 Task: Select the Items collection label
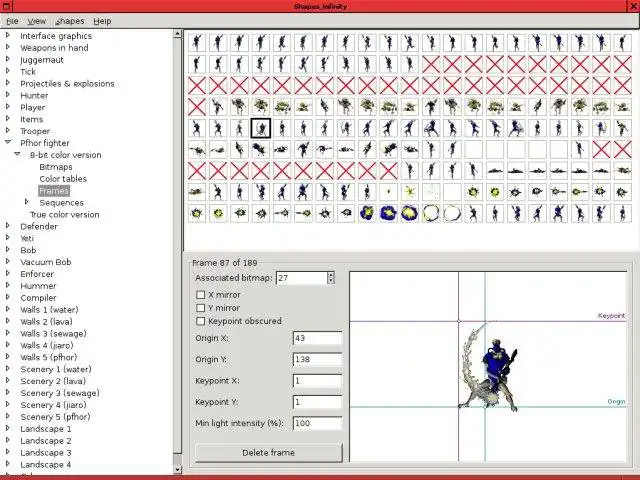tap(31, 119)
